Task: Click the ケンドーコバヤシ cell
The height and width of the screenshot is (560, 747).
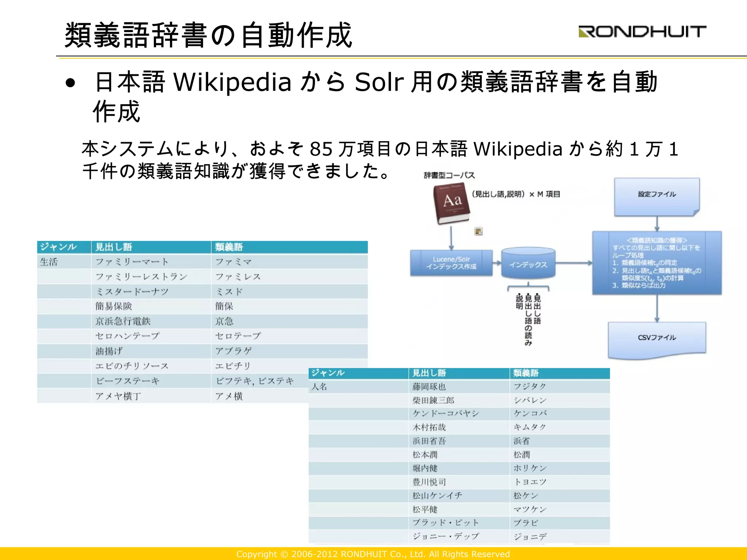Action: [459, 414]
